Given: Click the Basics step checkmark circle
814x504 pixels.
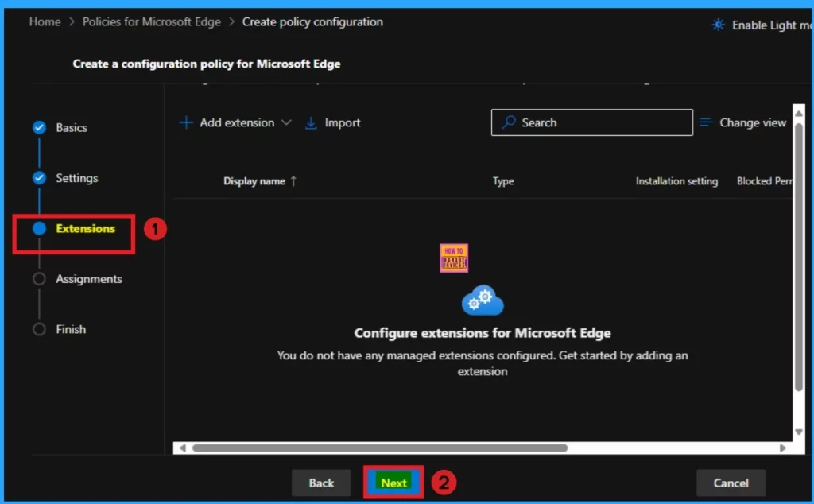Looking at the screenshot, I should pos(39,128).
